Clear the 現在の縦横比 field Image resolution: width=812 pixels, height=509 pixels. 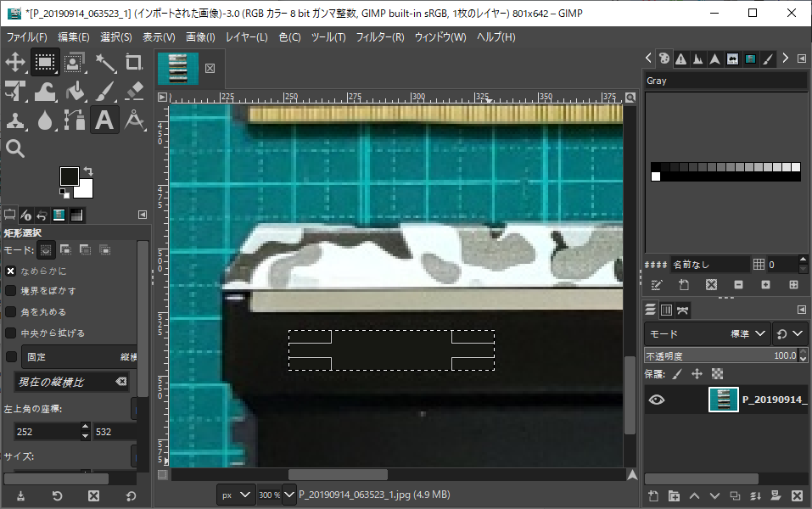[x=121, y=382]
